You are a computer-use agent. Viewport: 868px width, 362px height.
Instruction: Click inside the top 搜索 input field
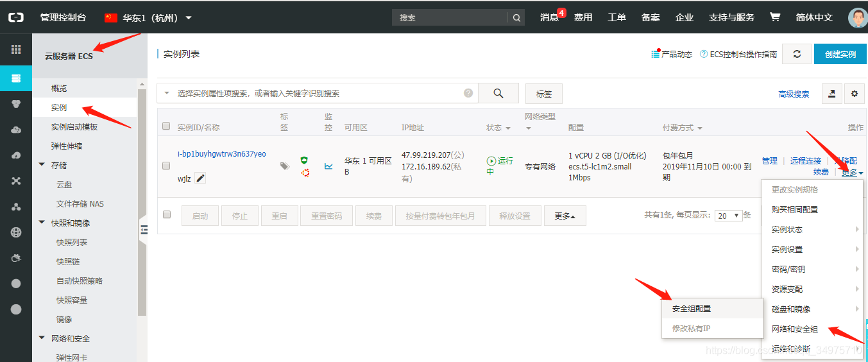(450, 18)
